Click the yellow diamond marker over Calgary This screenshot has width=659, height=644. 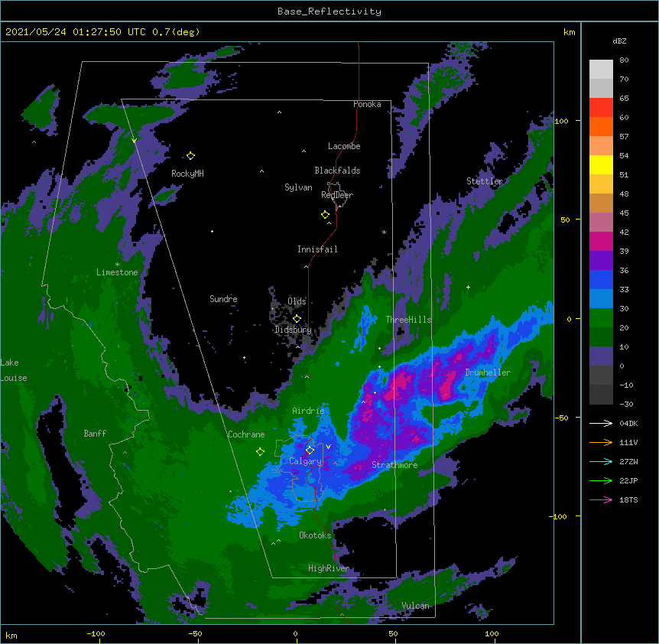(x=310, y=450)
